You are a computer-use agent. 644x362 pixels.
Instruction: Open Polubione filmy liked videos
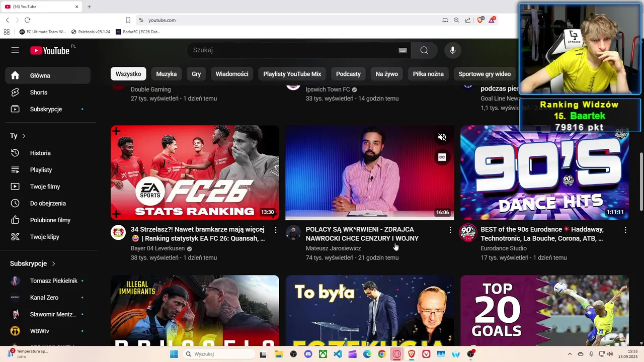click(x=48, y=220)
